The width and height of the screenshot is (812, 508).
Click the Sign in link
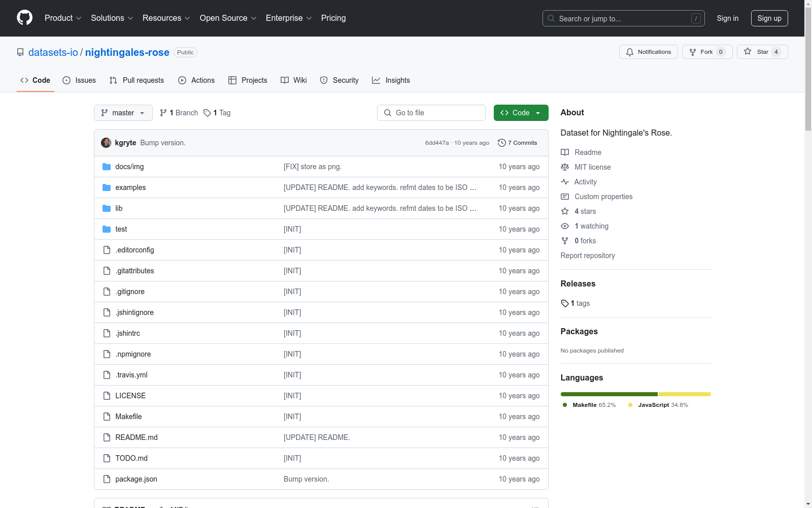728,18
